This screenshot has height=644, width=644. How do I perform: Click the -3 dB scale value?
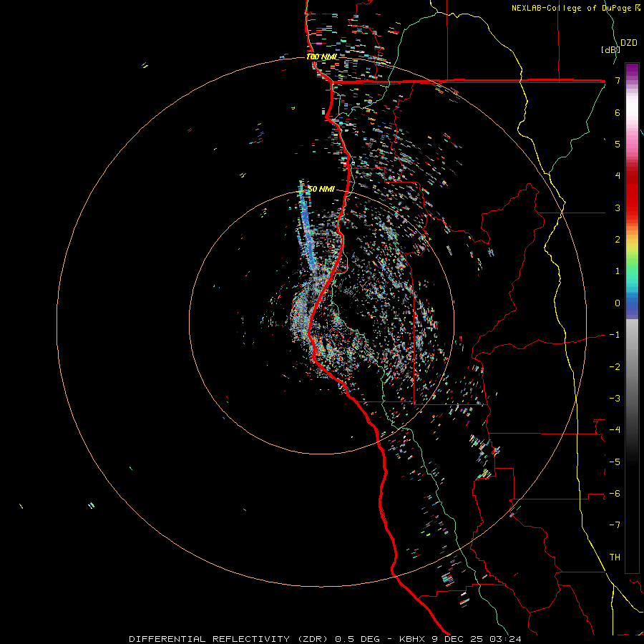[x=615, y=399]
